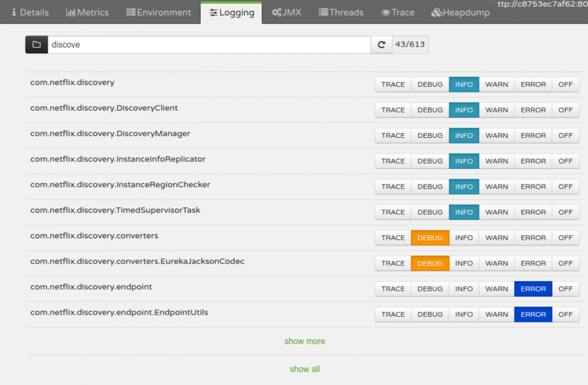Set DiscoveryManager logger to TRACE
Viewport: 588px width, 385px height.
(393, 136)
